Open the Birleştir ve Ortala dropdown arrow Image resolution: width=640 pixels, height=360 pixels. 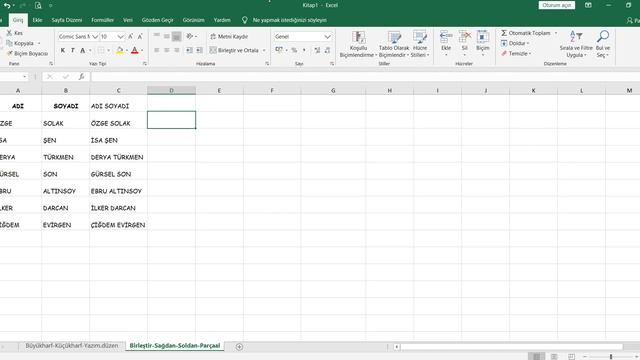coord(264,51)
